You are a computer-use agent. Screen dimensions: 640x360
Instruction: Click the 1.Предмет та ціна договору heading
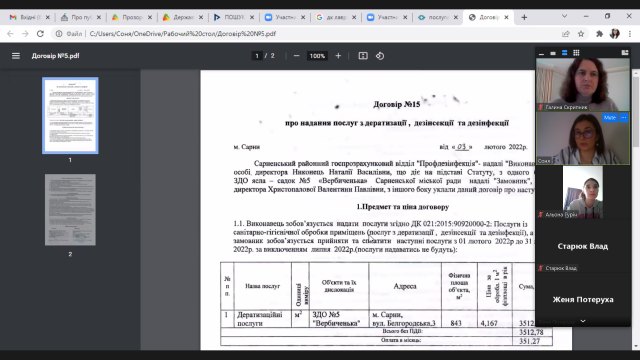pos(403,207)
